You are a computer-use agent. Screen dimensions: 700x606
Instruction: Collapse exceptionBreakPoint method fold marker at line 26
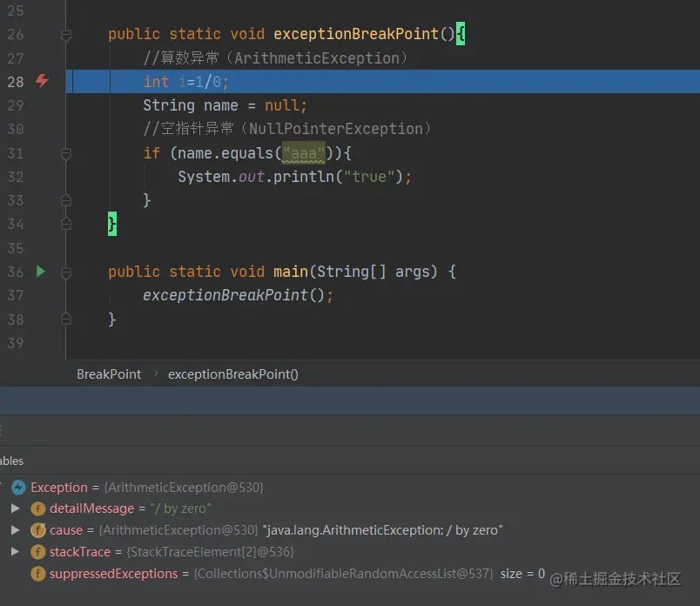coord(66,35)
